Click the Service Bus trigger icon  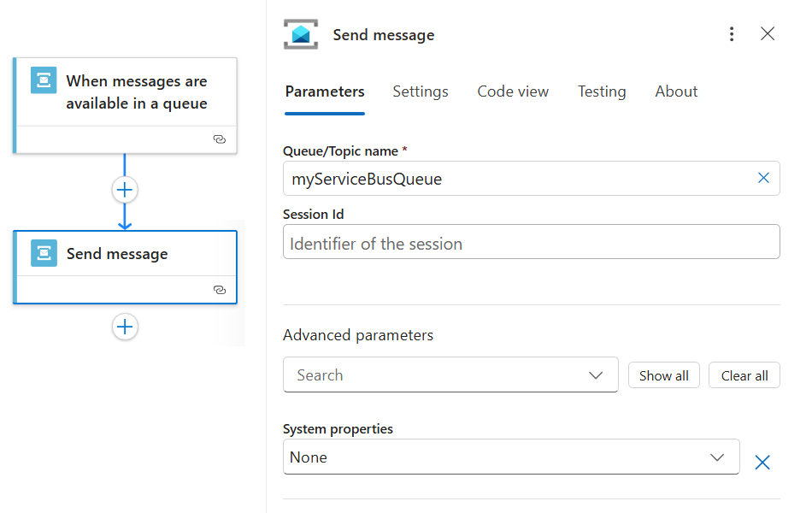tap(44, 81)
